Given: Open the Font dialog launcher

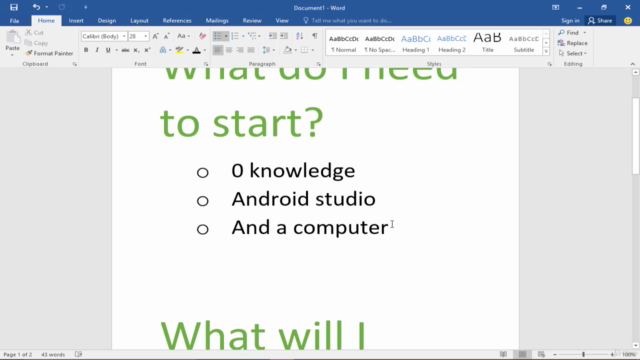Looking at the screenshot, I should 206,64.
